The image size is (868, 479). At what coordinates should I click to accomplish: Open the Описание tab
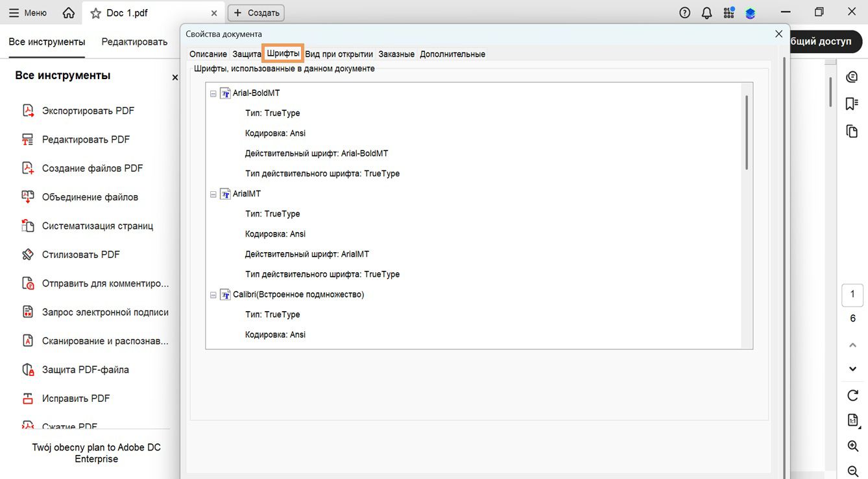click(x=208, y=54)
